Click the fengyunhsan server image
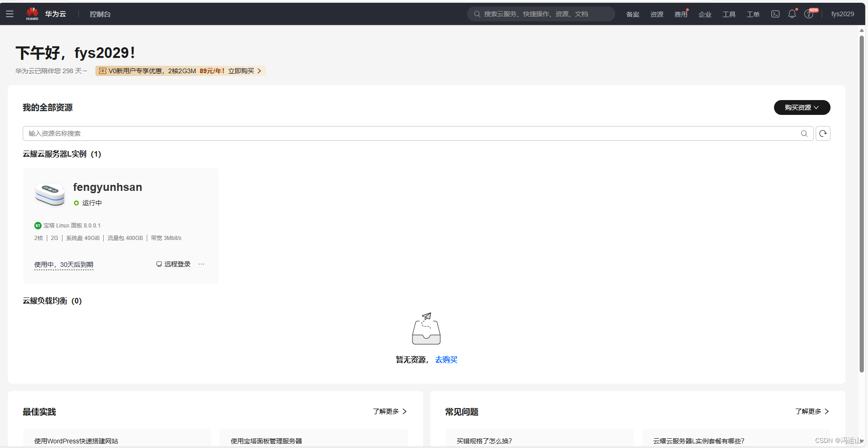Viewport: 868px width, 448px height. [50, 194]
